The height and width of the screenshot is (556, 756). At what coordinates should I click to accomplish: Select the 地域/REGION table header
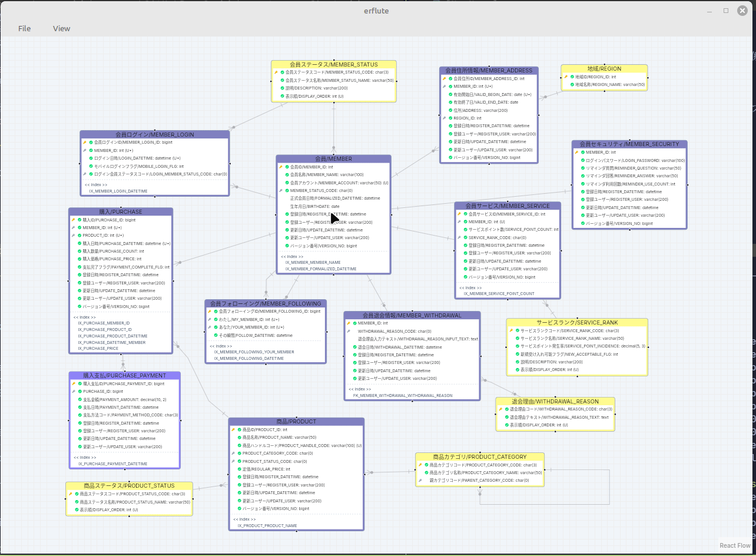tap(604, 68)
